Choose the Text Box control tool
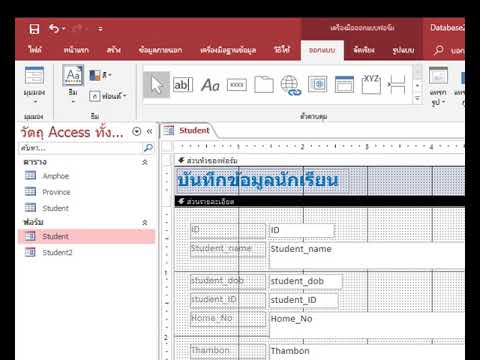The image size is (480, 360). point(183,85)
